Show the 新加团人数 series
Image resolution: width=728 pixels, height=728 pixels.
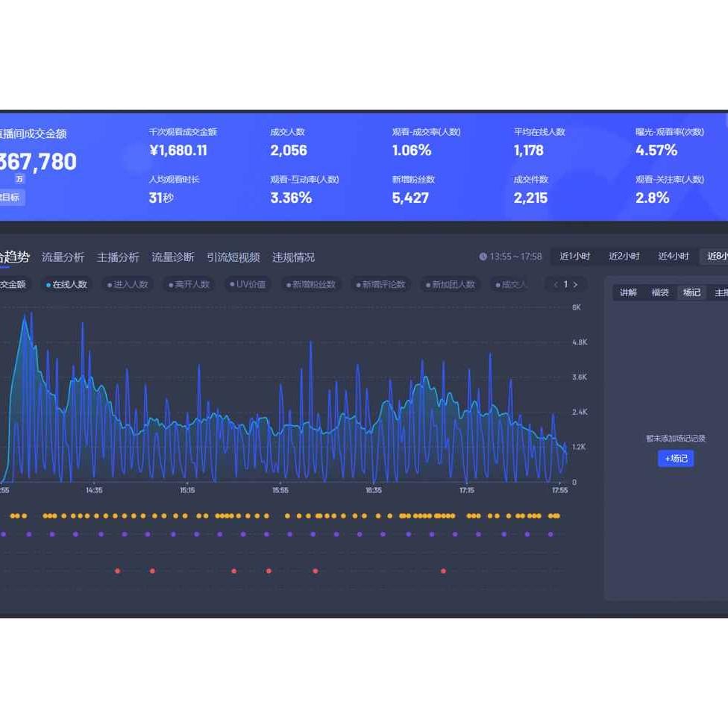coord(450,284)
